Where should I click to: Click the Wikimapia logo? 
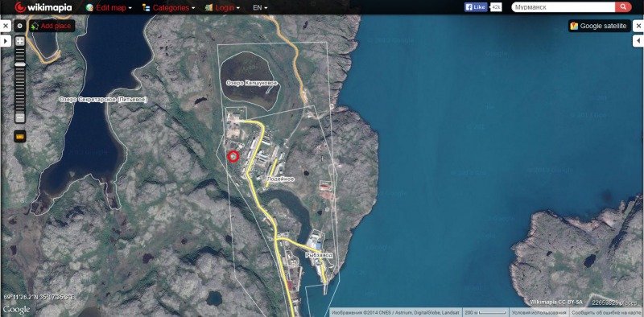click(x=43, y=7)
